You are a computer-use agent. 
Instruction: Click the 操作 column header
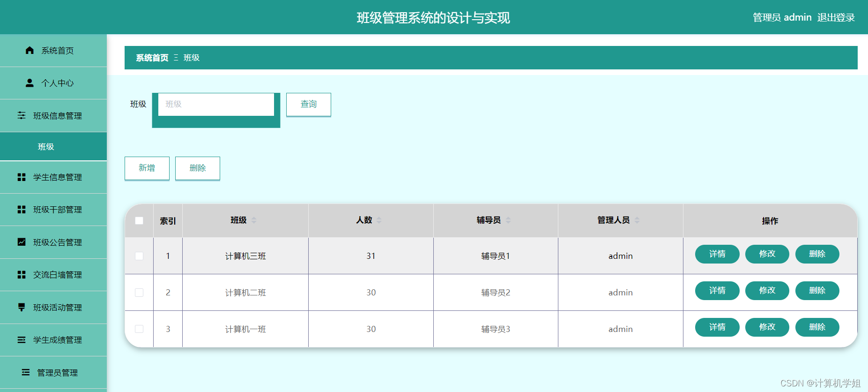770,221
